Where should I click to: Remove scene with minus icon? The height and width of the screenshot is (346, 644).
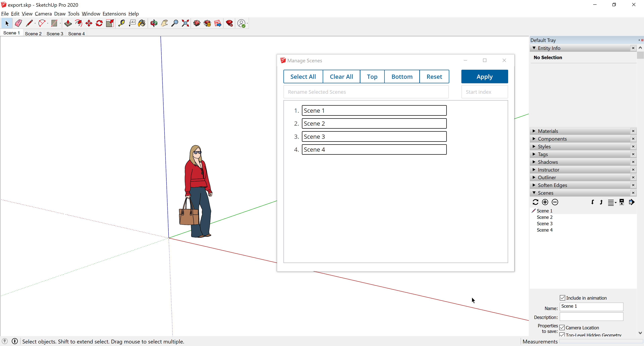[x=555, y=202]
